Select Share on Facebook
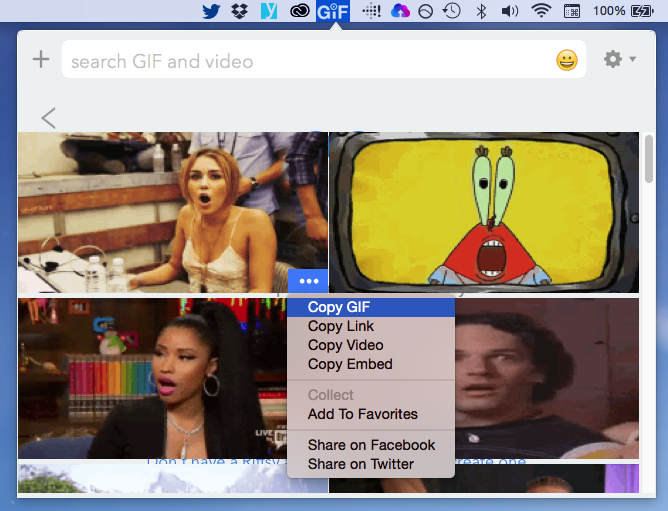Viewport: 668px width, 511px height. pyautogui.click(x=371, y=445)
